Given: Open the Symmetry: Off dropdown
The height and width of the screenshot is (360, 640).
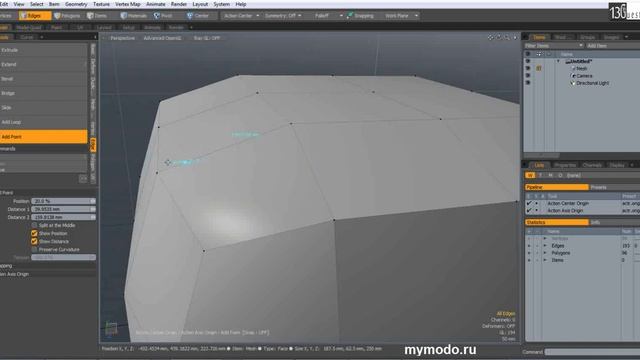Looking at the screenshot, I should click(x=283, y=16).
